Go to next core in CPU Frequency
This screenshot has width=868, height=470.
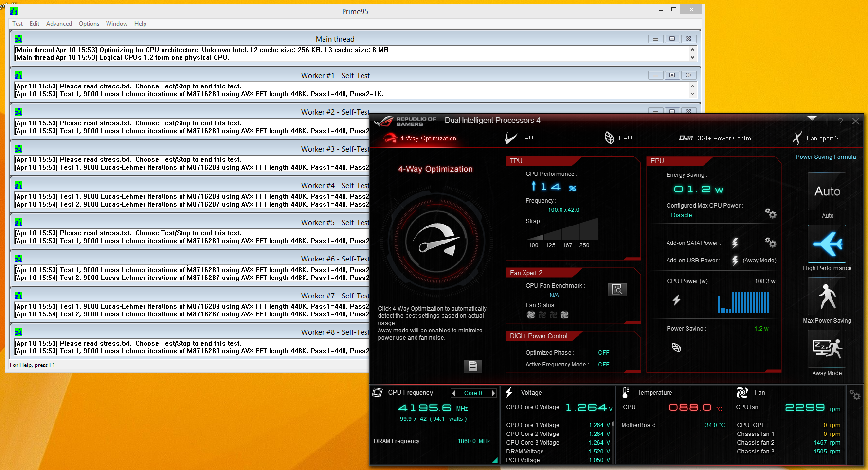[493, 393]
